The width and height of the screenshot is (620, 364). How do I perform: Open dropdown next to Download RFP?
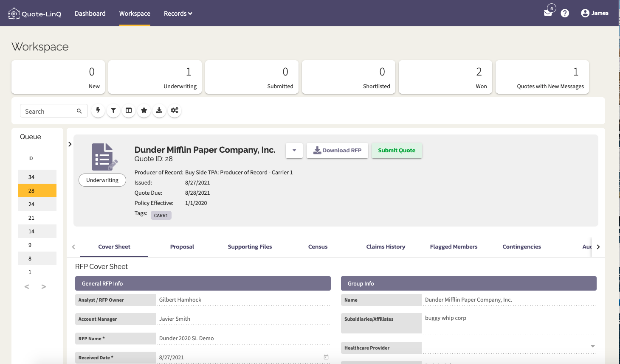[294, 151]
